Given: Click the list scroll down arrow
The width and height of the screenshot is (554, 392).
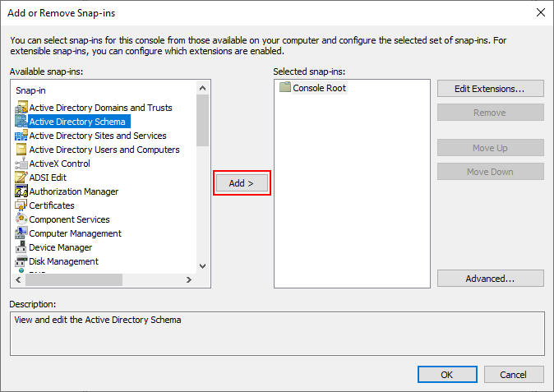Looking at the screenshot, I should tap(202, 266).
